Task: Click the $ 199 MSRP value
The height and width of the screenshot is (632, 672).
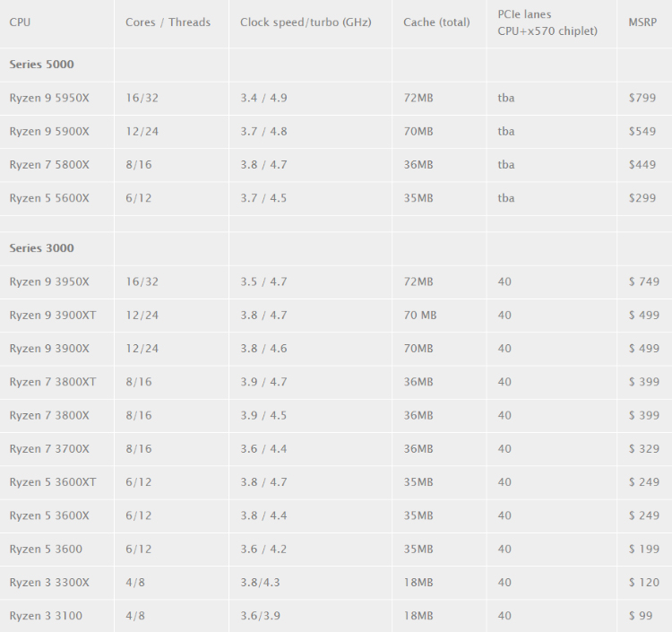Action: coord(643,550)
